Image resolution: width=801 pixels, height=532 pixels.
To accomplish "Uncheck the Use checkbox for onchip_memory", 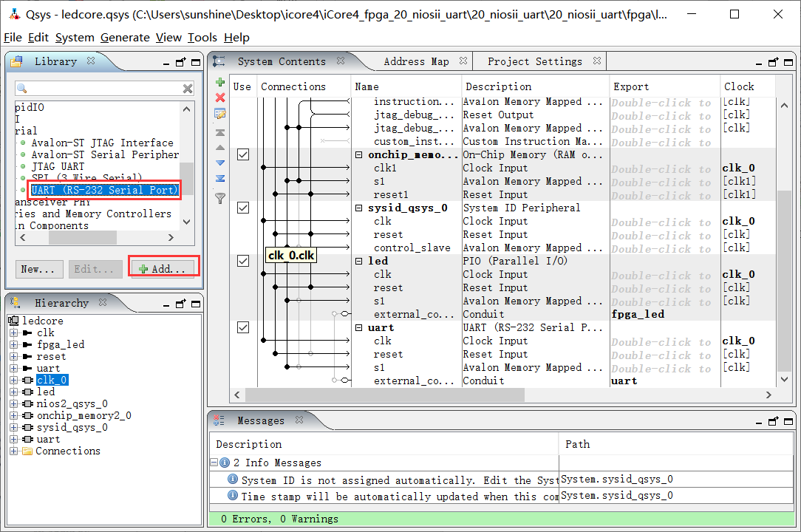I will 242,155.
